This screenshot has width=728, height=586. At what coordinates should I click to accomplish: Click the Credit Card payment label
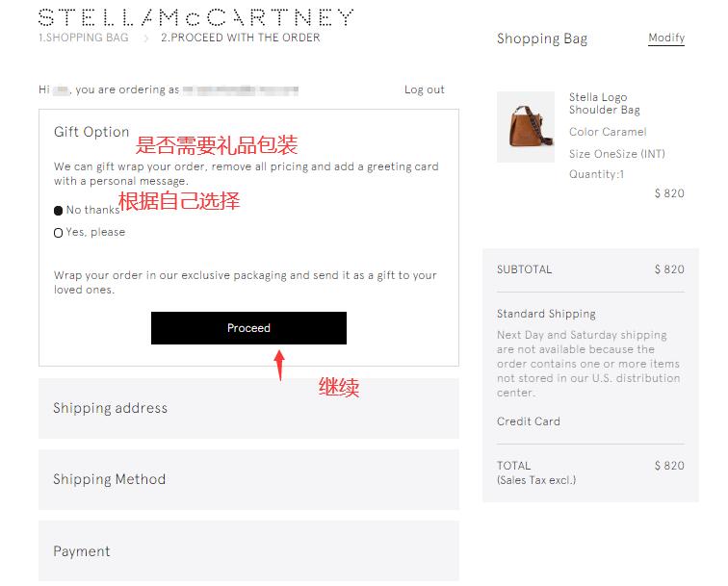529,421
